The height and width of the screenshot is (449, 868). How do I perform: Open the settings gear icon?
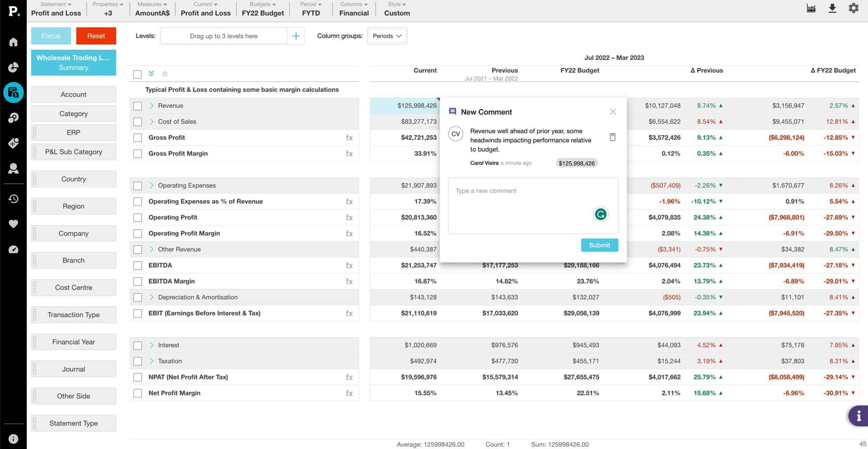[x=853, y=8]
